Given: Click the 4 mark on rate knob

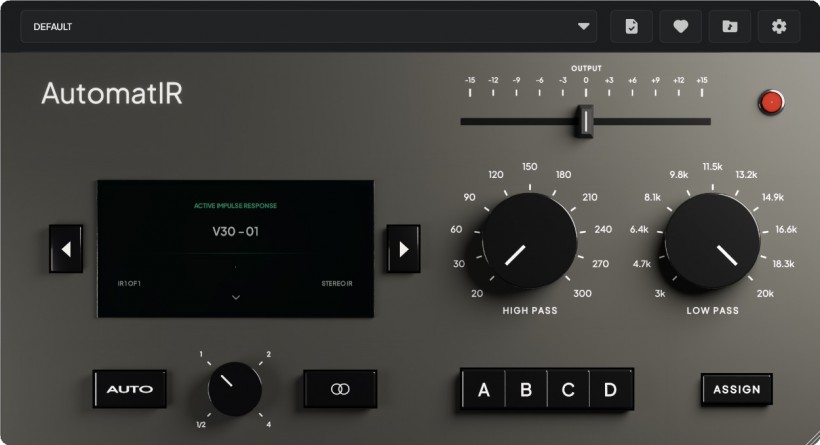Looking at the screenshot, I should tap(268, 425).
